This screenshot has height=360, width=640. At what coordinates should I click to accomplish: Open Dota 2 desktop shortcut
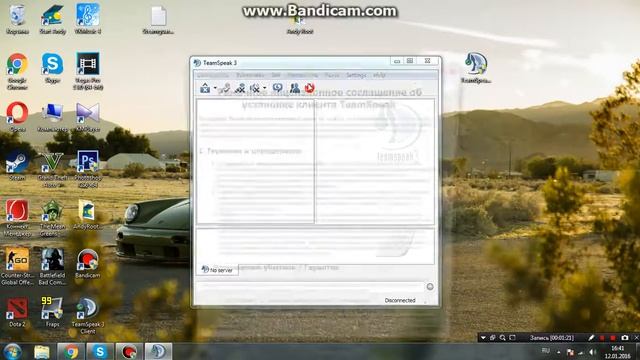pyautogui.click(x=17, y=312)
